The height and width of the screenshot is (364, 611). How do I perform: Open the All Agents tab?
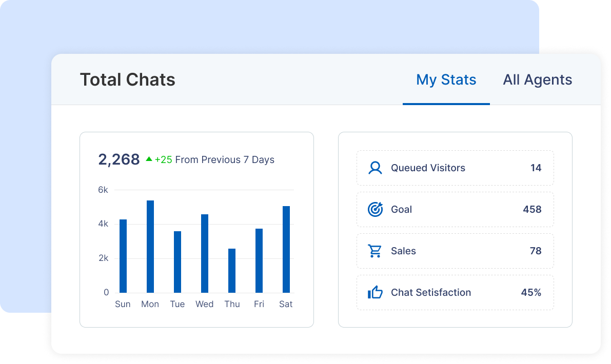[537, 80]
